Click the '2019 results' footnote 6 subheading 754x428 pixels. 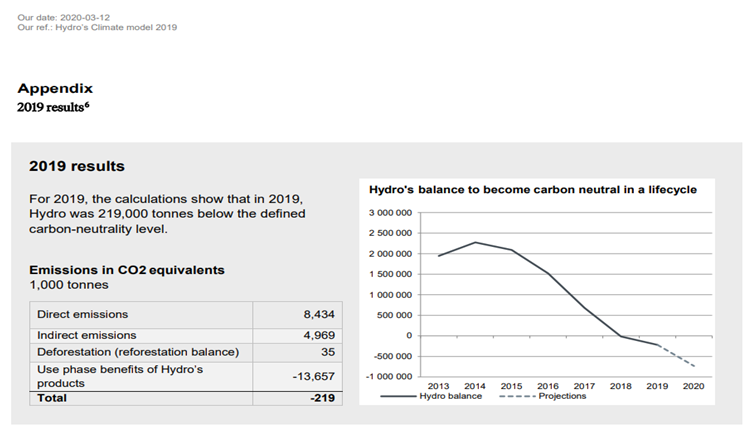53,107
